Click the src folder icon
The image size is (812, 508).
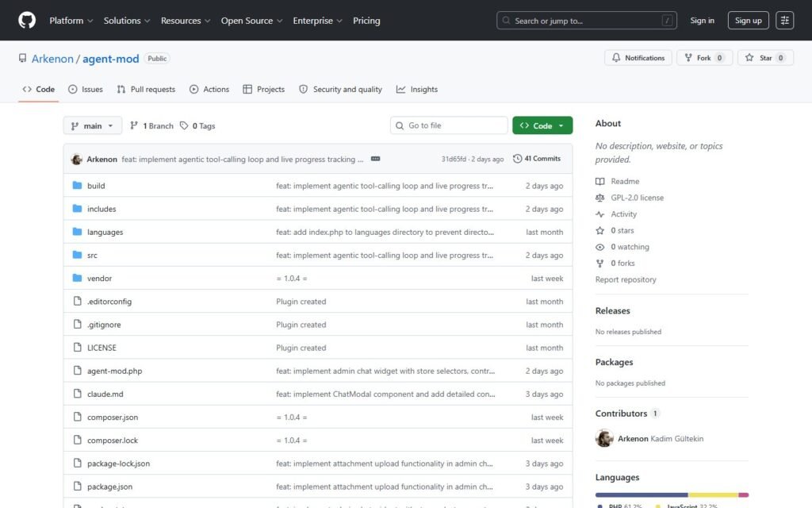coord(77,255)
